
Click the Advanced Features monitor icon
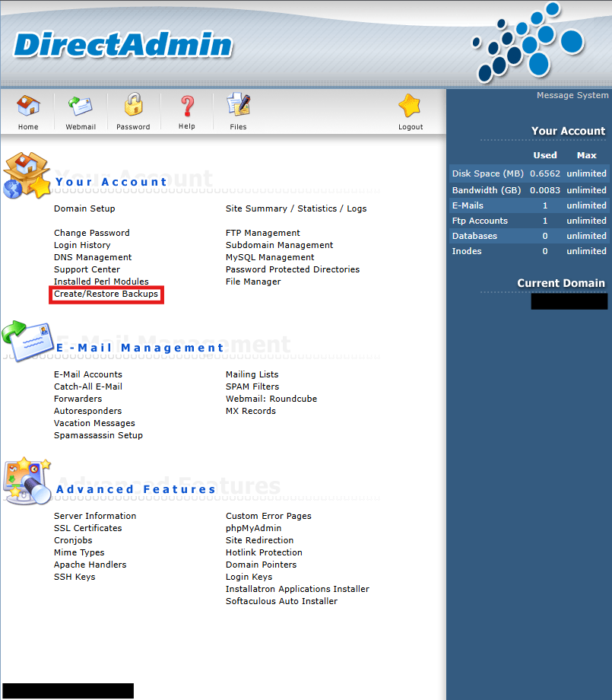click(27, 481)
